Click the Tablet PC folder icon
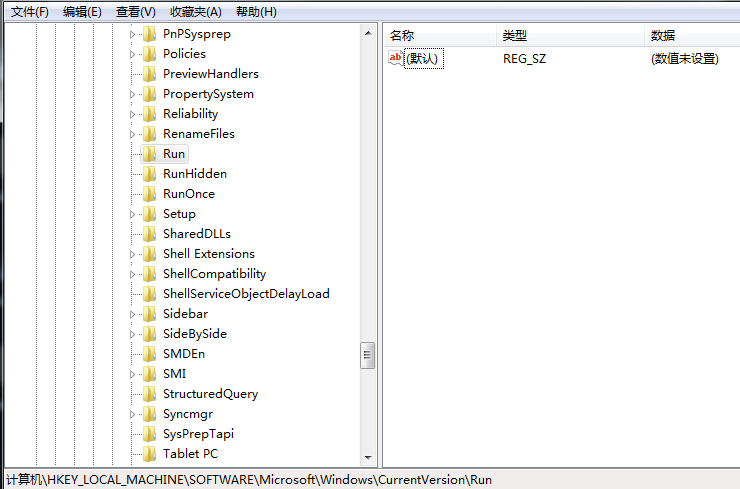Viewport: 740px width, 489px height. pyautogui.click(x=148, y=454)
